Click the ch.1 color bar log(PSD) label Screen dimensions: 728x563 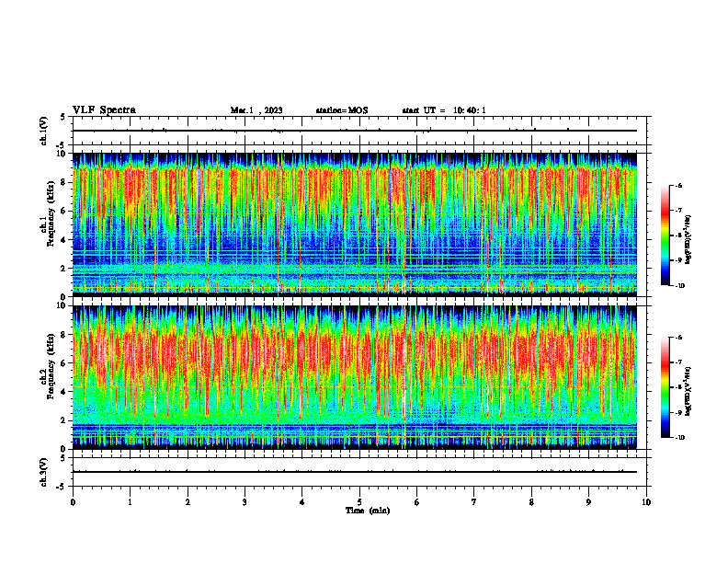(x=688, y=239)
